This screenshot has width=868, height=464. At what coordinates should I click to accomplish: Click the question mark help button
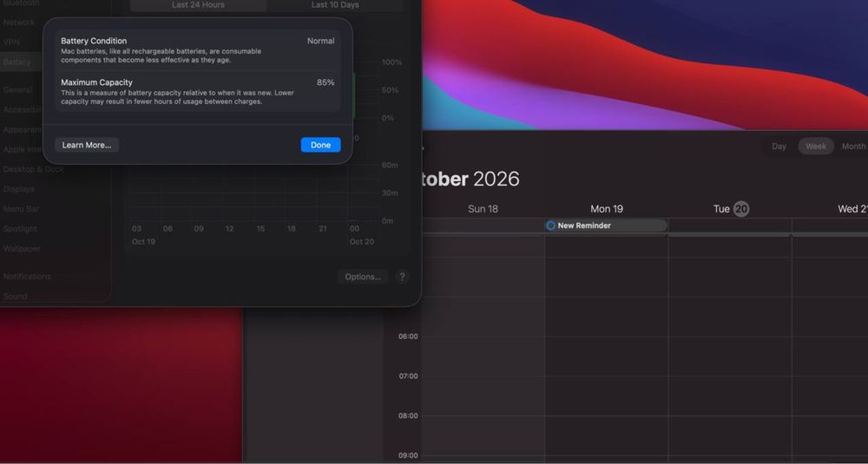(x=403, y=277)
